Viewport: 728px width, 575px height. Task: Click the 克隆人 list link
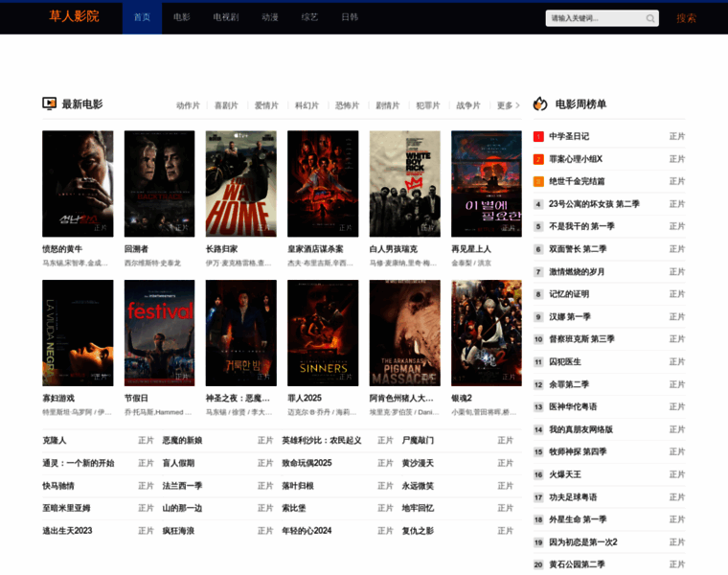coord(55,440)
